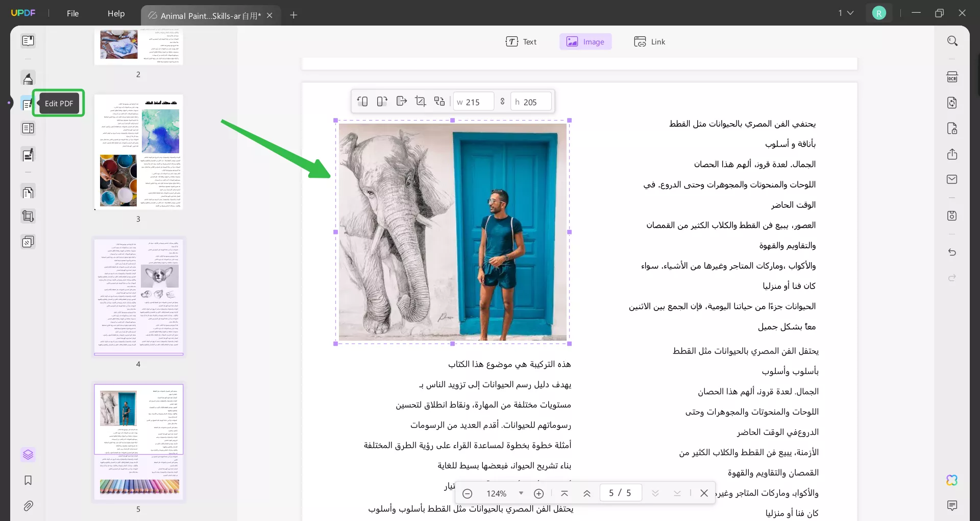
Task: Activate the Link editing mode
Action: (650, 41)
